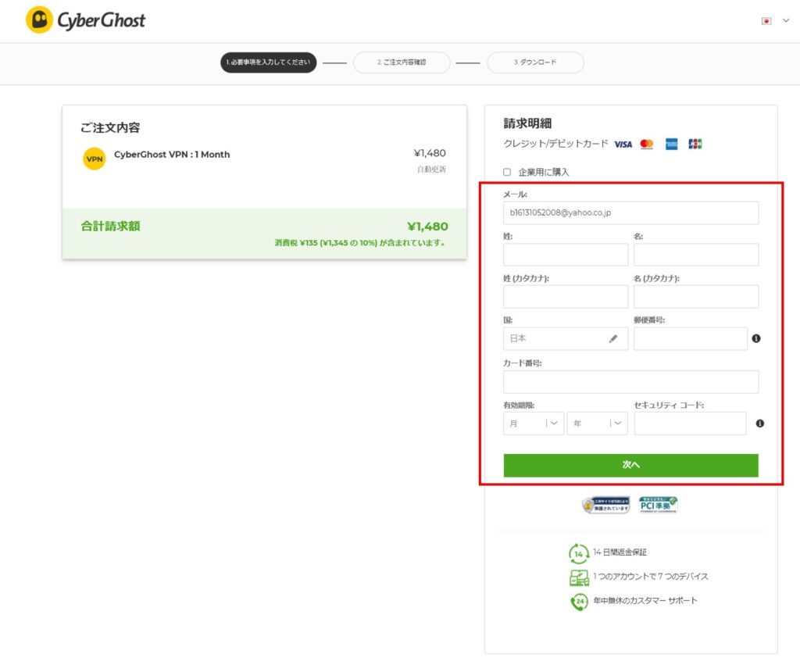The image size is (800, 672).
Task: Click the orange VPN product icon
Action: [x=94, y=159]
